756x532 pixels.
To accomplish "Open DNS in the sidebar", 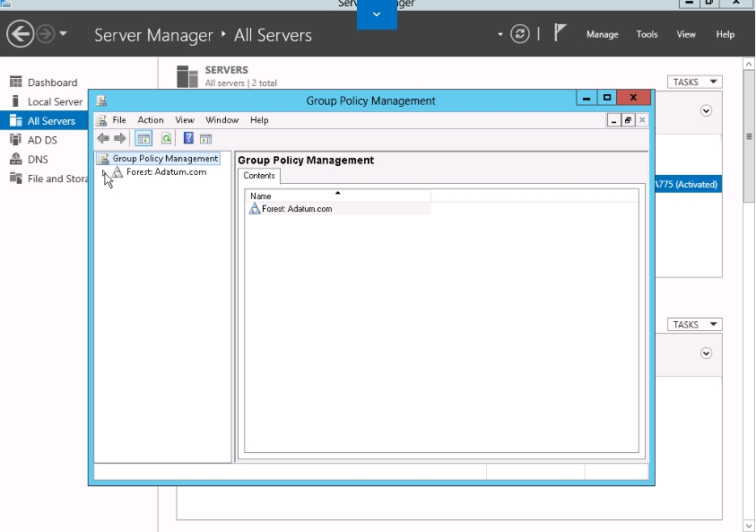I will 38,159.
